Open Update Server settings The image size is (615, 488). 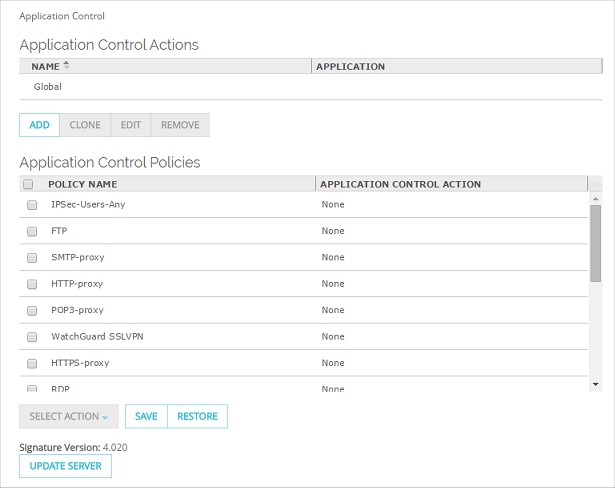(65, 467)
